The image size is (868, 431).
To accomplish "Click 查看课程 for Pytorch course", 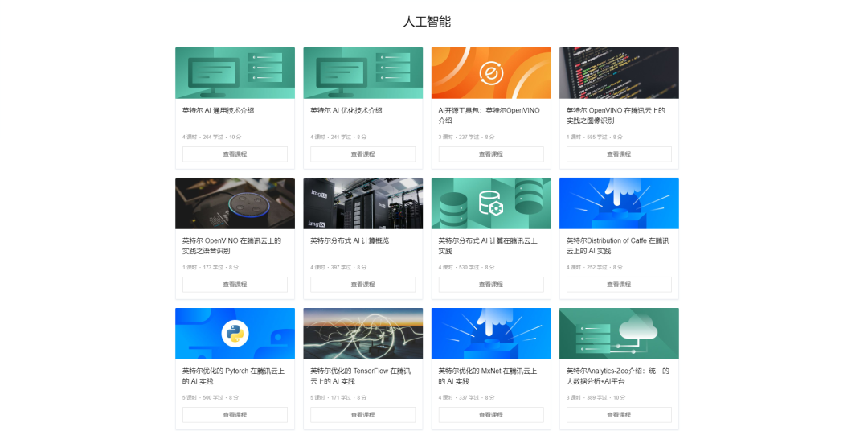I will coord(235,414).
